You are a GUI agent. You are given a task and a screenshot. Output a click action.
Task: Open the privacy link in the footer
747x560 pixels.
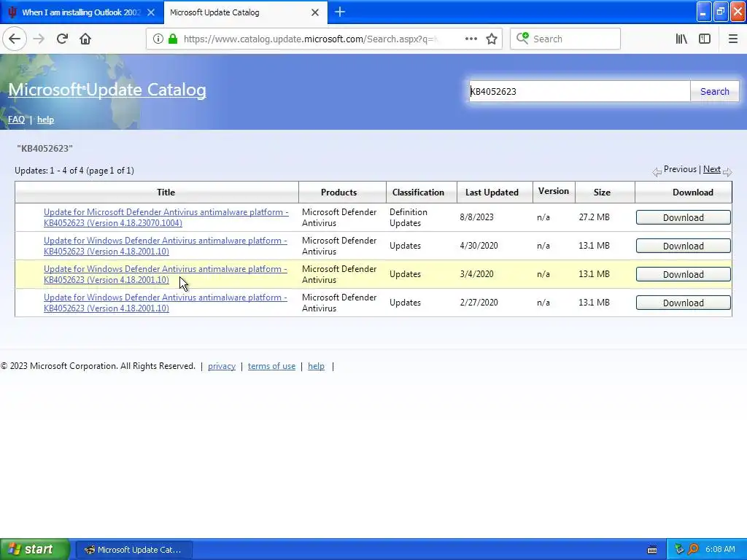pyautogui.click(x=222, y=366)
